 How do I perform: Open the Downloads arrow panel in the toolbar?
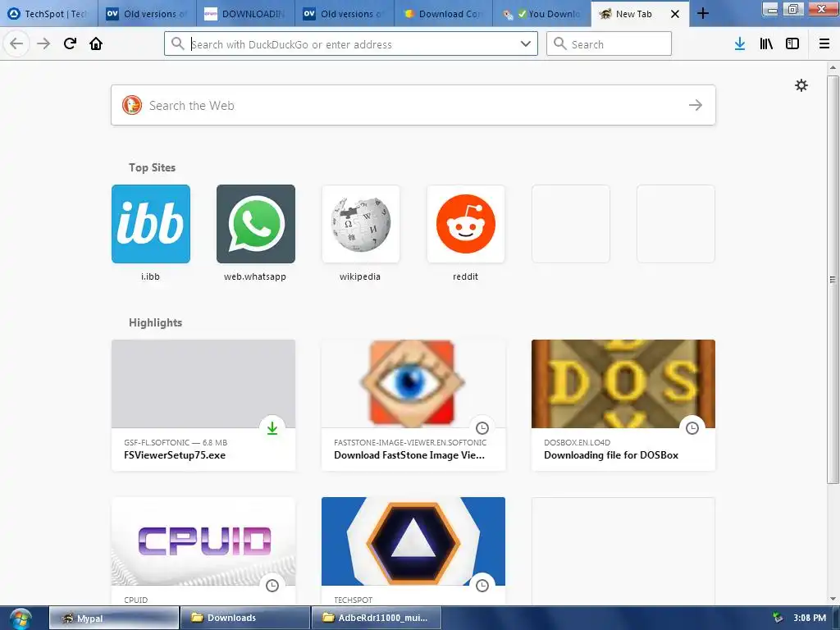(x=740, y=43)
